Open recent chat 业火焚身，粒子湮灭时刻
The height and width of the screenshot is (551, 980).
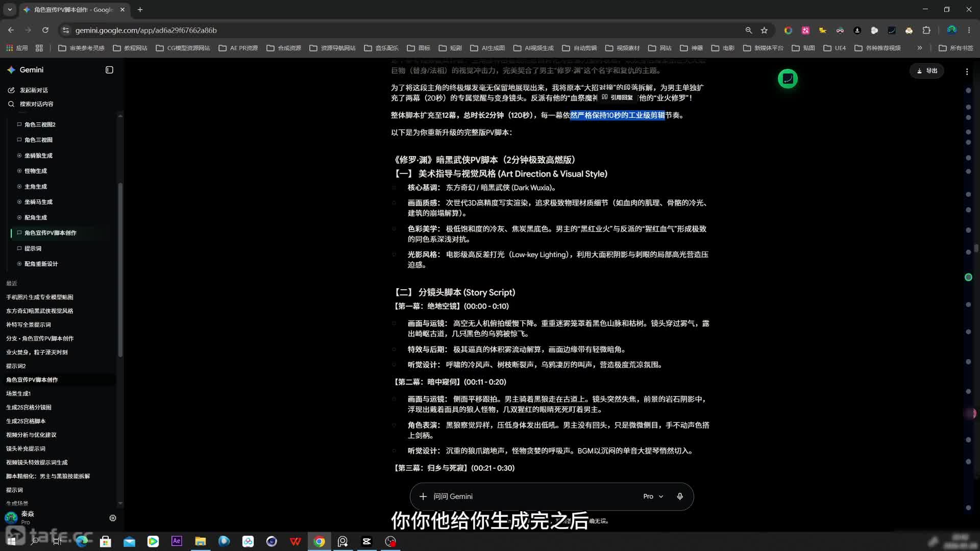[x=37, y=352]
